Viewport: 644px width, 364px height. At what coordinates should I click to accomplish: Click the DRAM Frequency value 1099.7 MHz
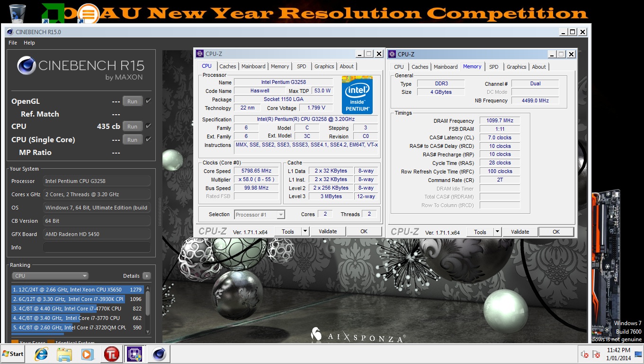500,121
